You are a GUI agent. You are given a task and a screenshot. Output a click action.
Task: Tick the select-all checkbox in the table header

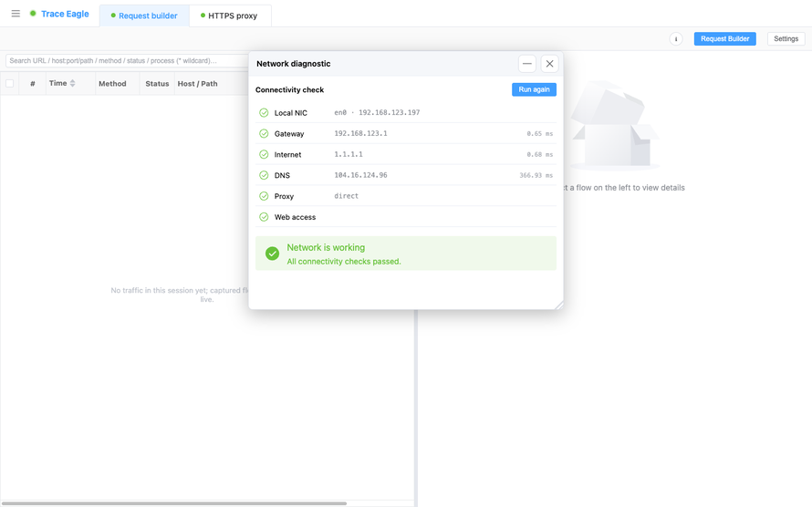pyautogui.click(x=9, y=83)
